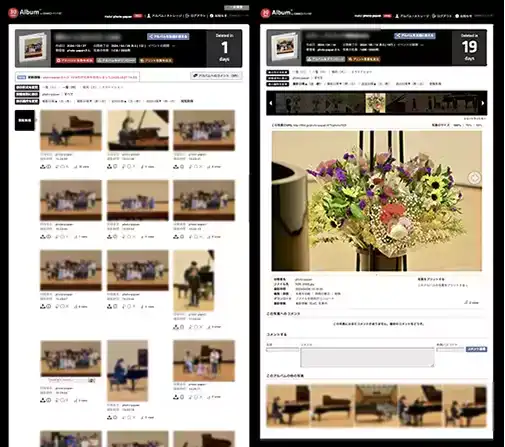Viewport: 505px width, 447px height.
Task: Click the password input field beside the comment box
Action: click(x=450, y=349)
